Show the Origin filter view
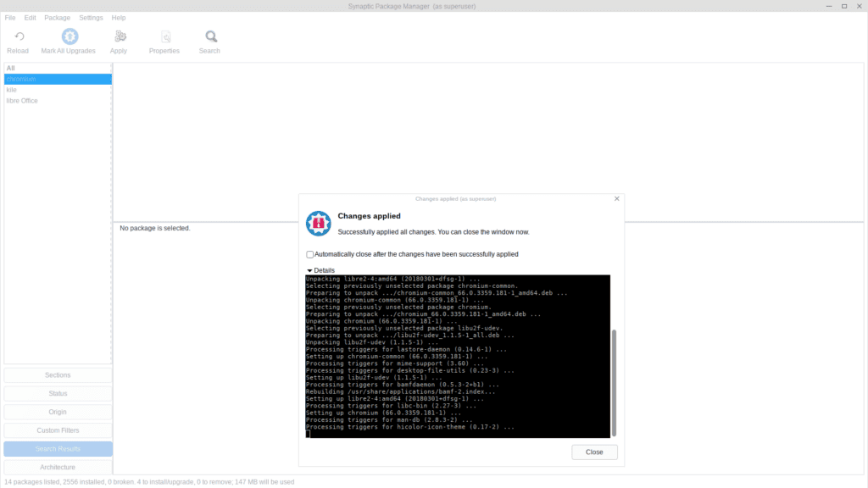The width and height of the screenshot is (868, 488). (x=58, y=412)
